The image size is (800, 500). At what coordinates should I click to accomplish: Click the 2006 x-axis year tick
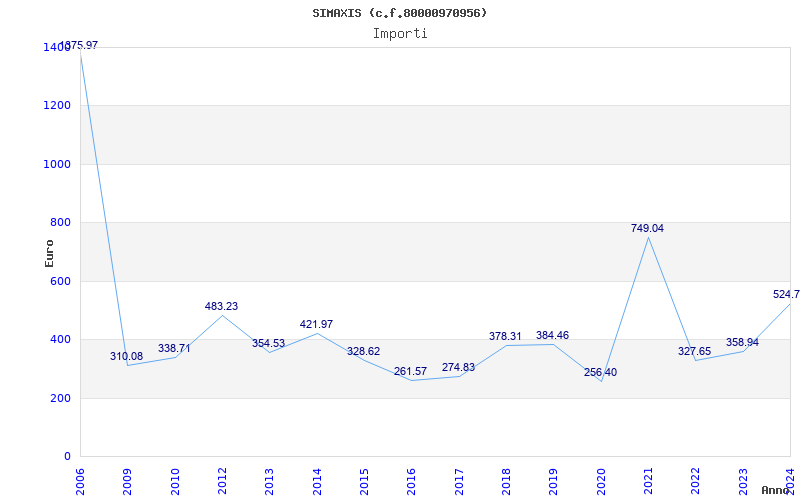point(80,482)
